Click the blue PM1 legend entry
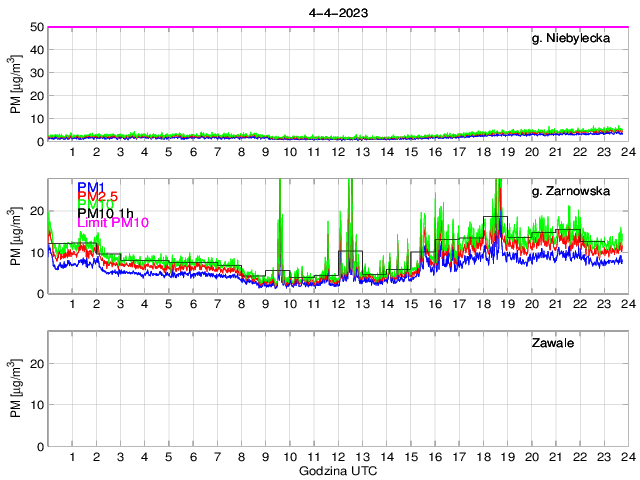This screenshot has height=480, width=640. click(x=91, y=187)
